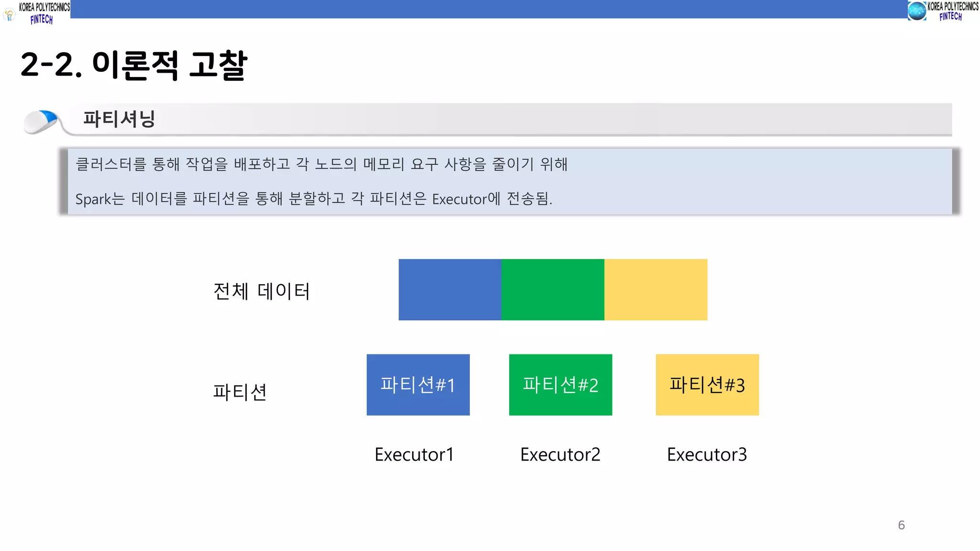Click the yellow segment of the full data bar
The height and width of the screenshot is (551, 980).
[x=656, y=289]
